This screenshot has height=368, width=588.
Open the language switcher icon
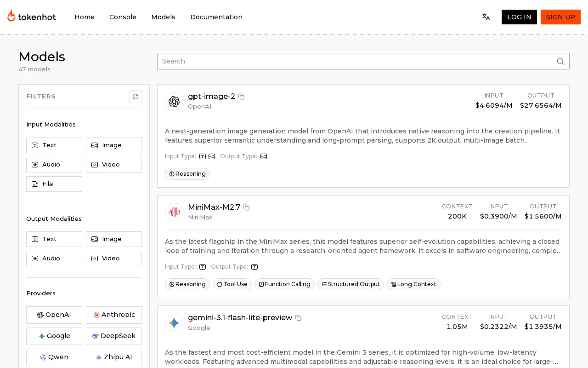(x=486, y=17)
